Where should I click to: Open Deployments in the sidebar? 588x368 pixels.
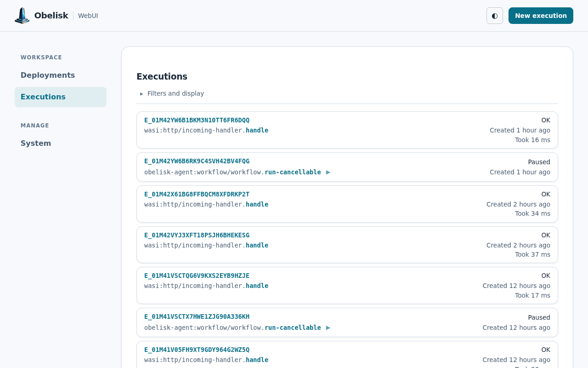pyautogui.click(x=61, y=75)
